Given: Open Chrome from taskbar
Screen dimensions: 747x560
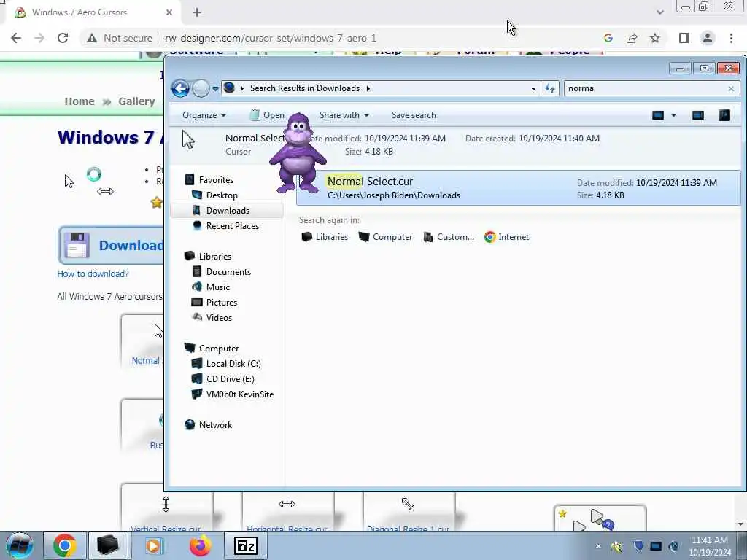Looking at the screenshot, I should tap(64, 545).
